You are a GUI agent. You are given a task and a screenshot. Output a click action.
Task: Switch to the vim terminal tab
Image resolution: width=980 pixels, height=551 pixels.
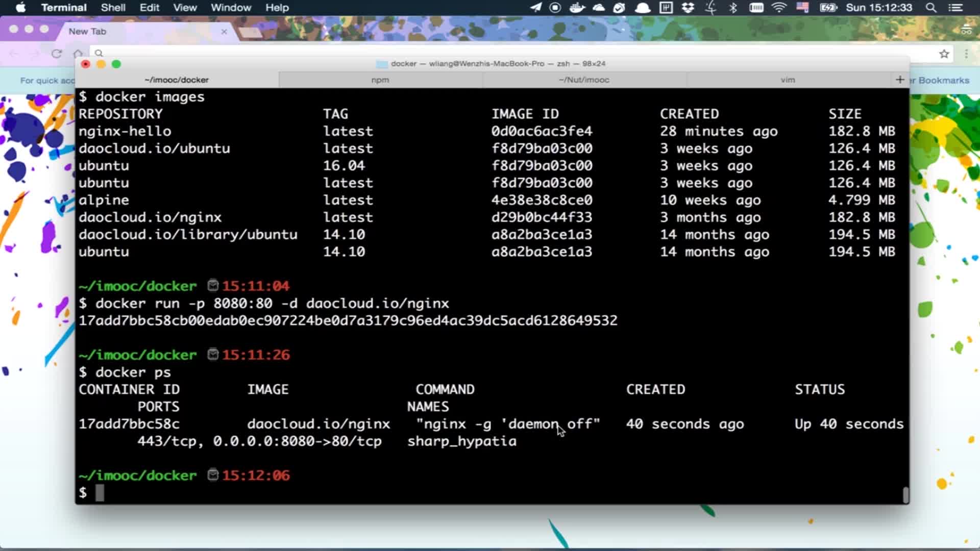click(787, 80)
